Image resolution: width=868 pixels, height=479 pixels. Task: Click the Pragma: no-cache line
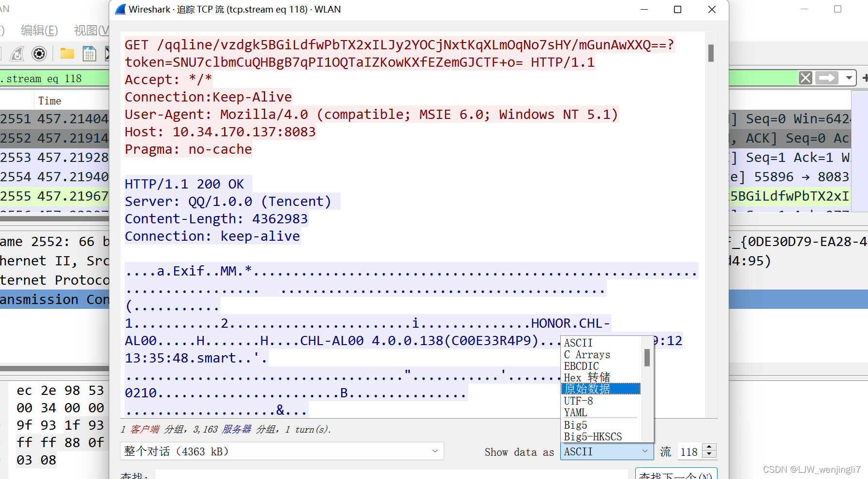[x=188, y=149]
